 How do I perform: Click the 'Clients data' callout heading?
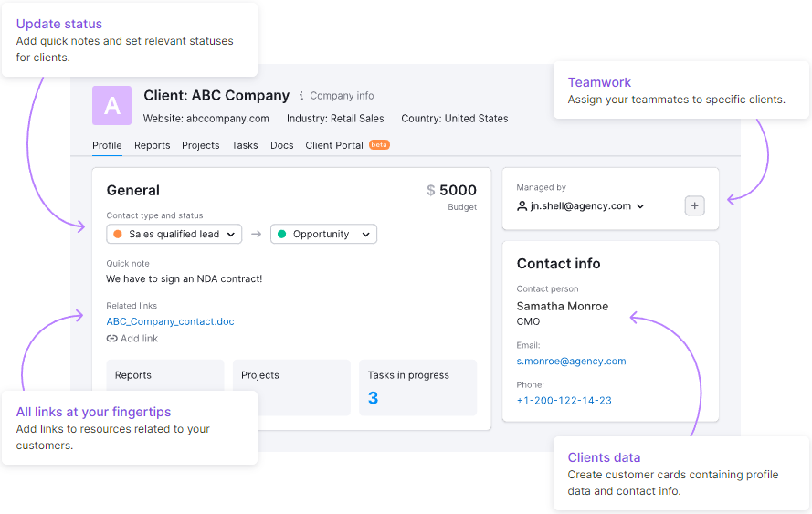[604, 457]
